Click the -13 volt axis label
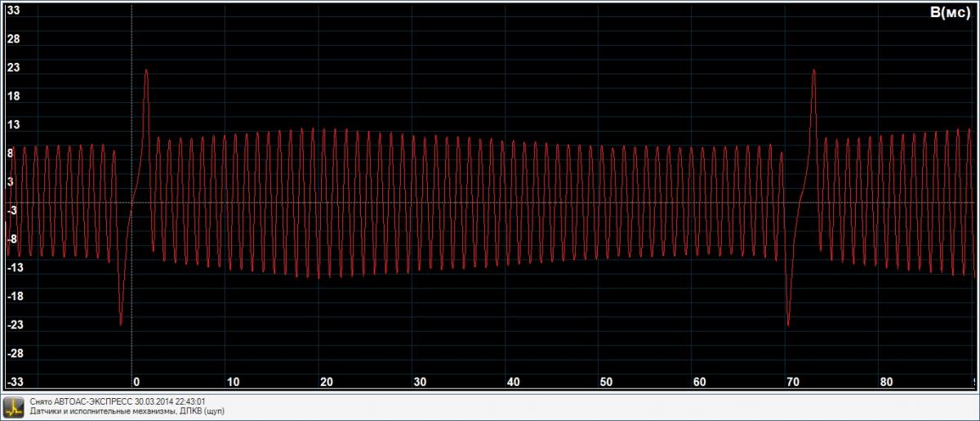 pos(15,267)
